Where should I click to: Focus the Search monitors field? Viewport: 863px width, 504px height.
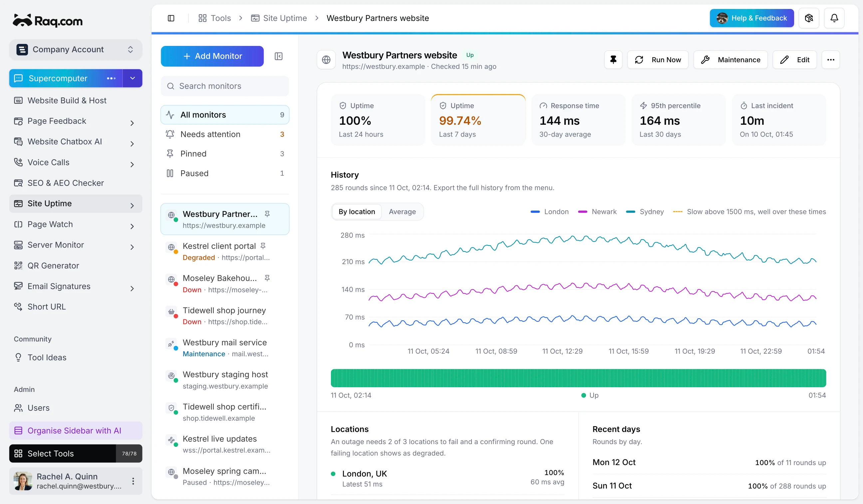tap(225, 86)
